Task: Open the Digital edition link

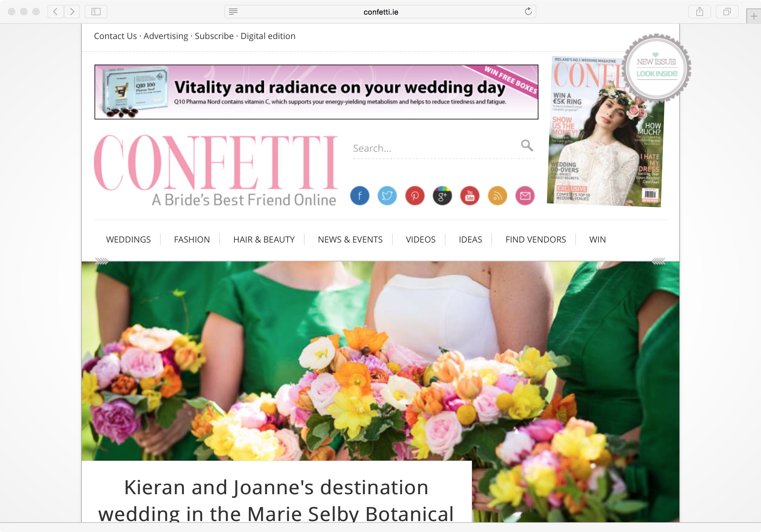Action: coord(268,36)
